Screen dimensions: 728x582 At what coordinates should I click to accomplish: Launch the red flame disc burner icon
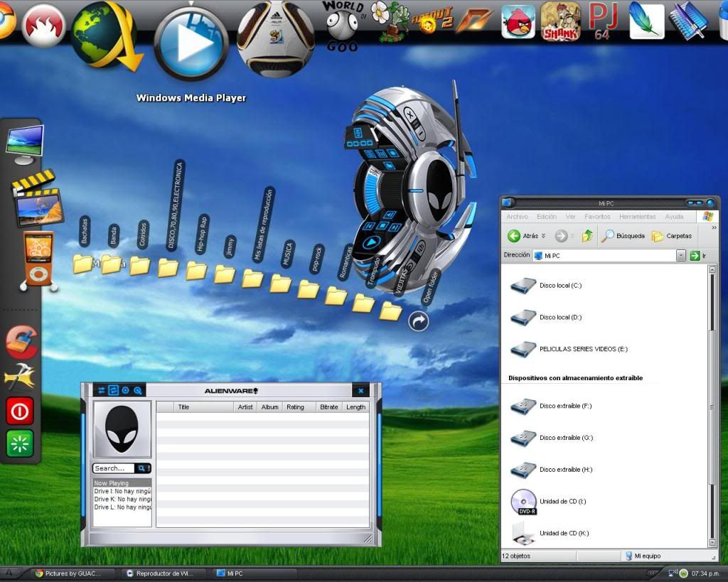pos(43,26)
